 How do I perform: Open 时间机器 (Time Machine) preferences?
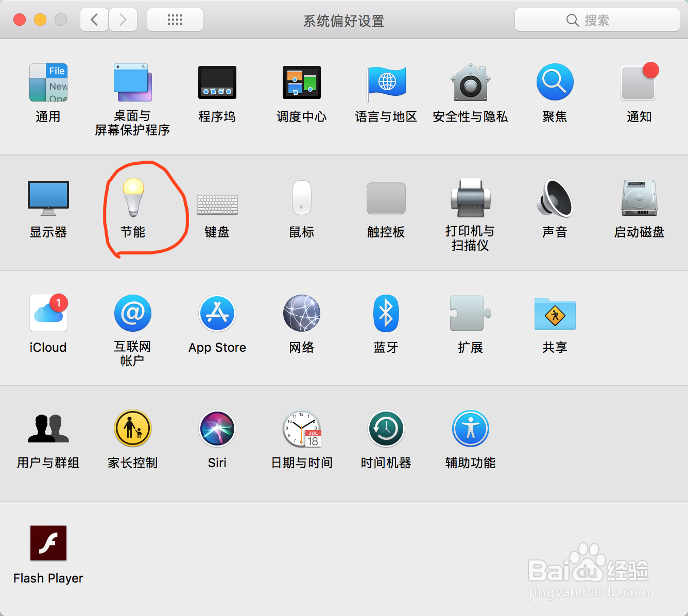click(x=386, y=429)
